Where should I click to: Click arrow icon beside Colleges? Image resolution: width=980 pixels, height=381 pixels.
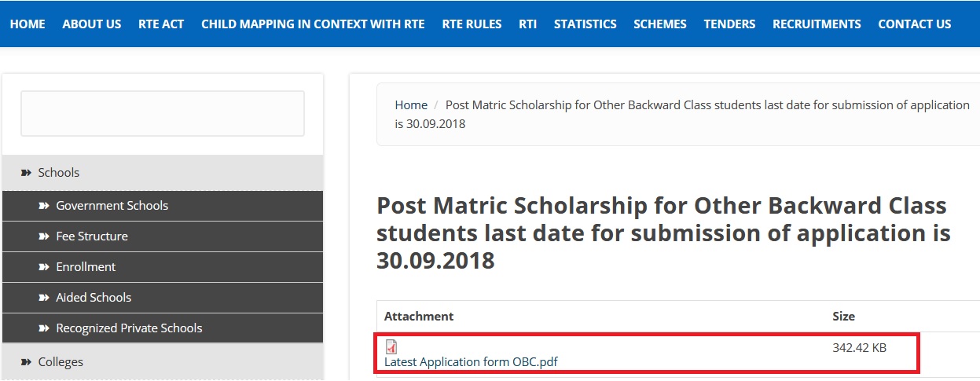pyautogui.click(x=26, y=362)
